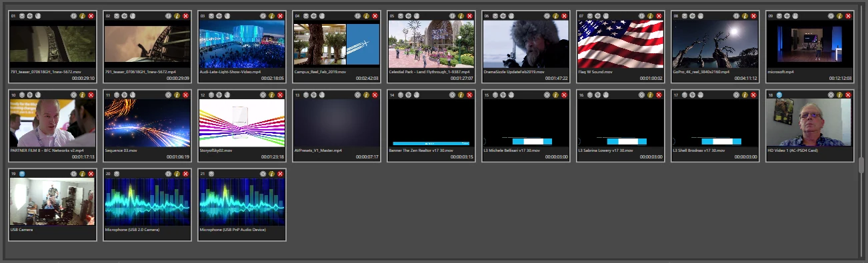The image size is (868, 263).
Task: Toggle loop icon on Sequence 03.mov
Action: [125, 95]
